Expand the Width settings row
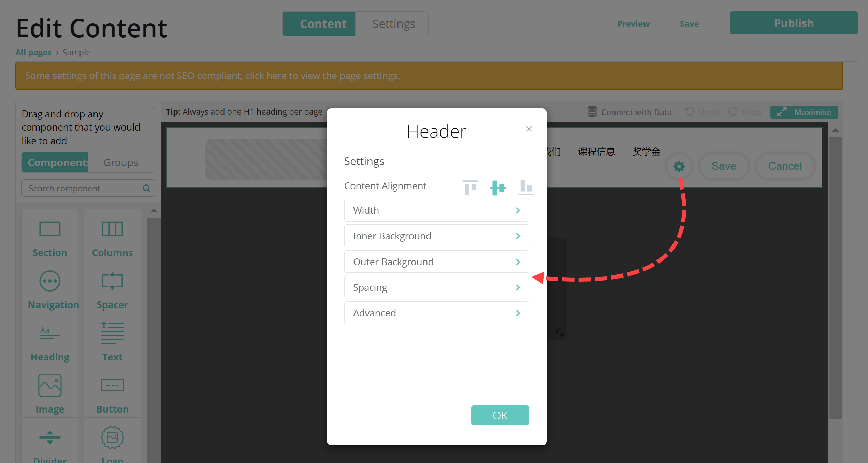 [436, 210]
